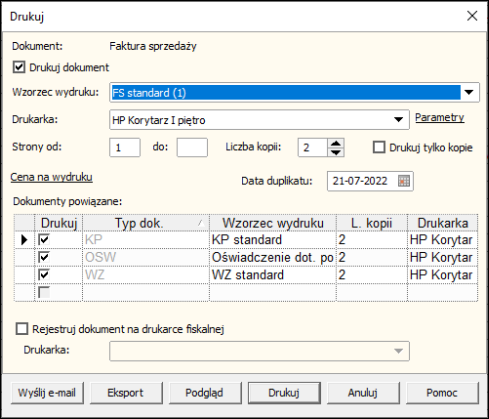Uncheck Drukuj for the OSW row

tap(44, 257)
